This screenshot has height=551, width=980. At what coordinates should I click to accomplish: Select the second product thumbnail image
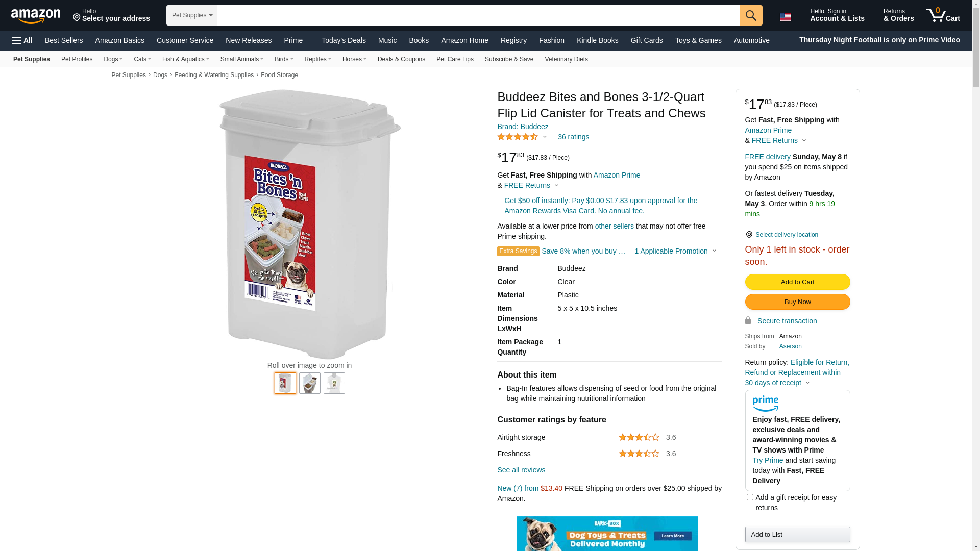click(310, 383)
